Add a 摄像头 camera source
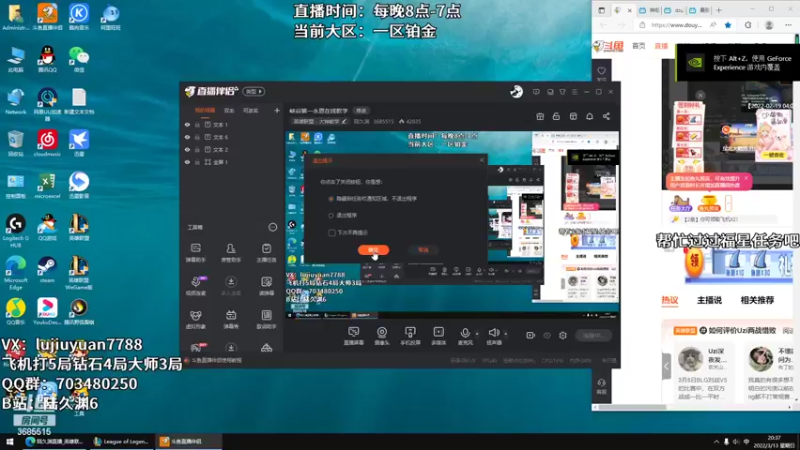Image resolution: width=800 pixels, height=450 pixels. coord(382,336)
